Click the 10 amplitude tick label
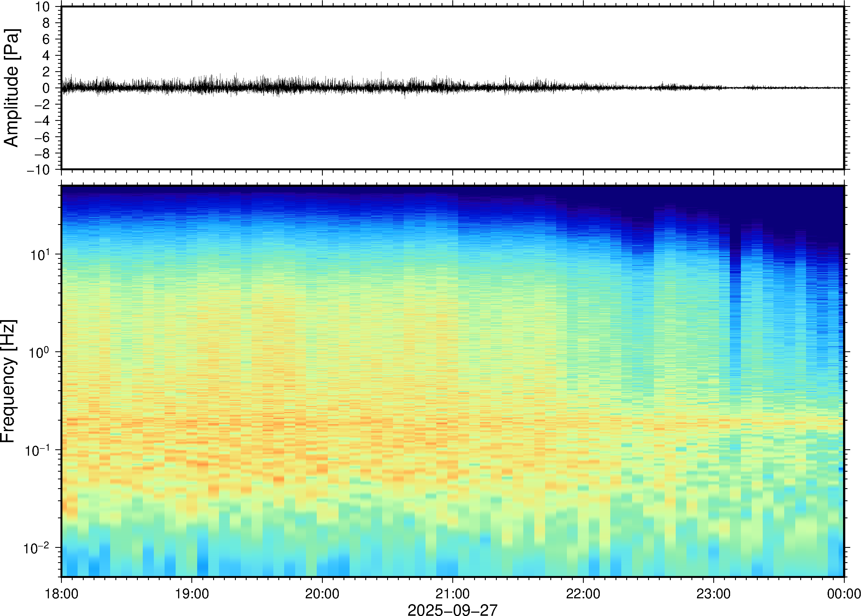 [43, 7]
